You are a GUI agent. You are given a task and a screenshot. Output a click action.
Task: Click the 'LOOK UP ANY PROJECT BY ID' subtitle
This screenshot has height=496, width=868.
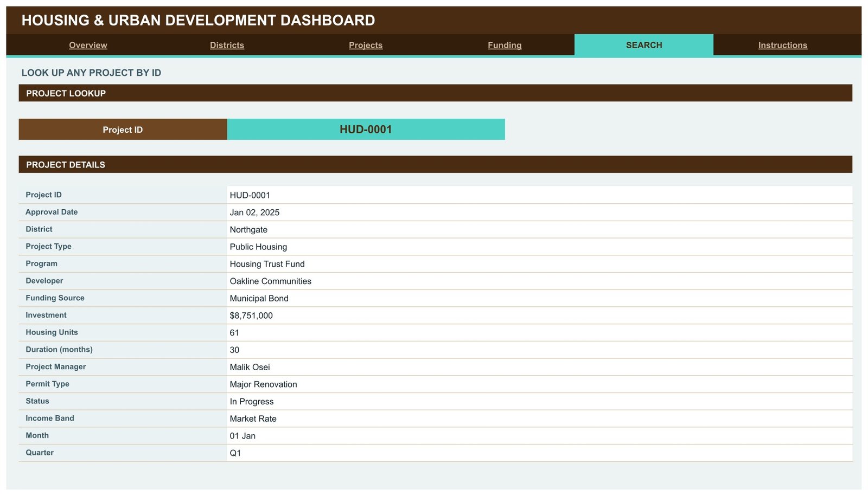click(91, 73)
